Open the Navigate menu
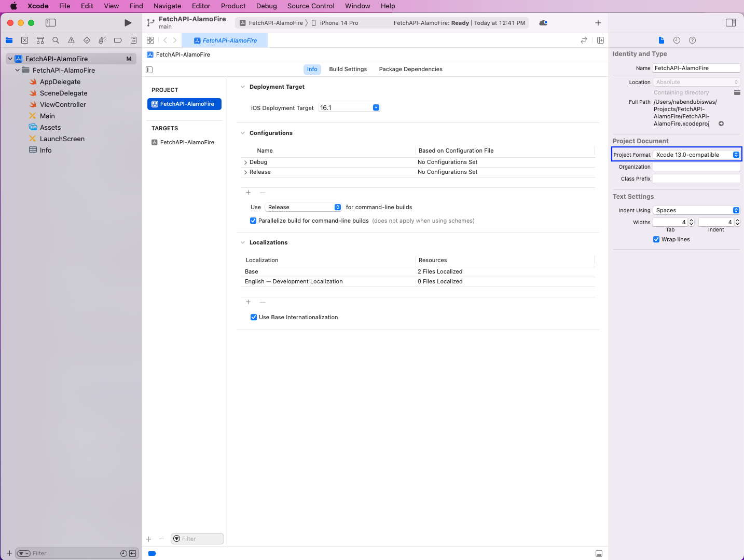 point(167,6)
